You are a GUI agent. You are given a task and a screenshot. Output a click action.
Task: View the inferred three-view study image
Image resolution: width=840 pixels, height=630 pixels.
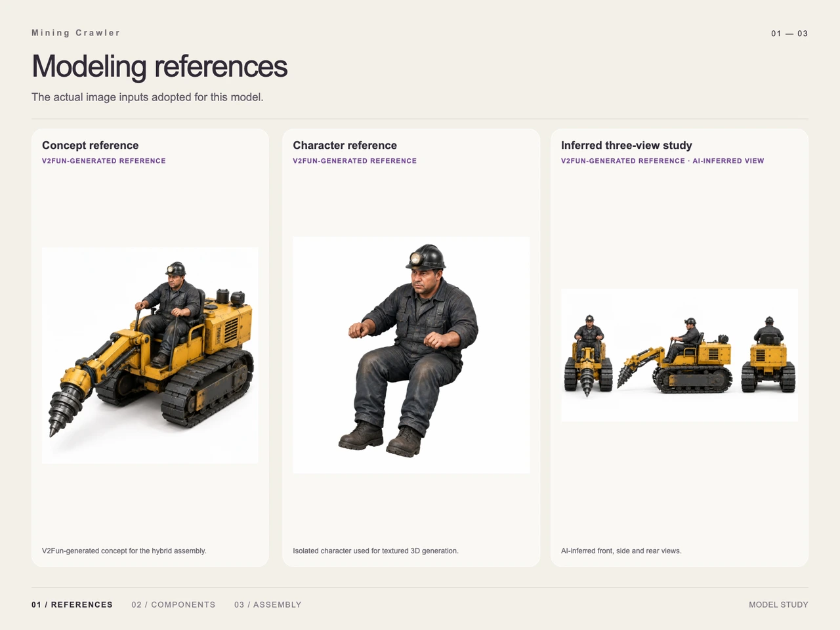coord(679,355)
